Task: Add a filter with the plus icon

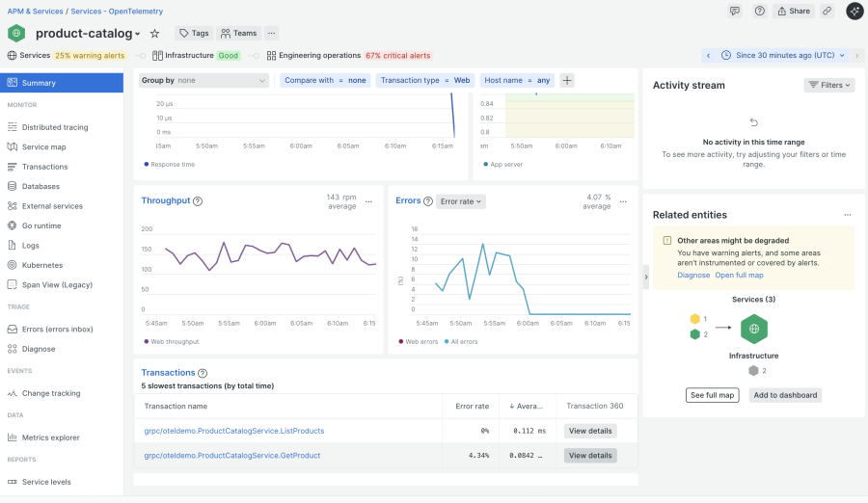Action: [x=567, y=80]
